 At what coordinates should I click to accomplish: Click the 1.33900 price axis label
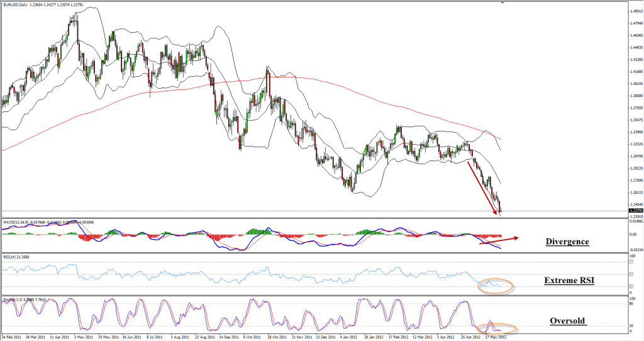pyautogui.click(x=636, y=132)
